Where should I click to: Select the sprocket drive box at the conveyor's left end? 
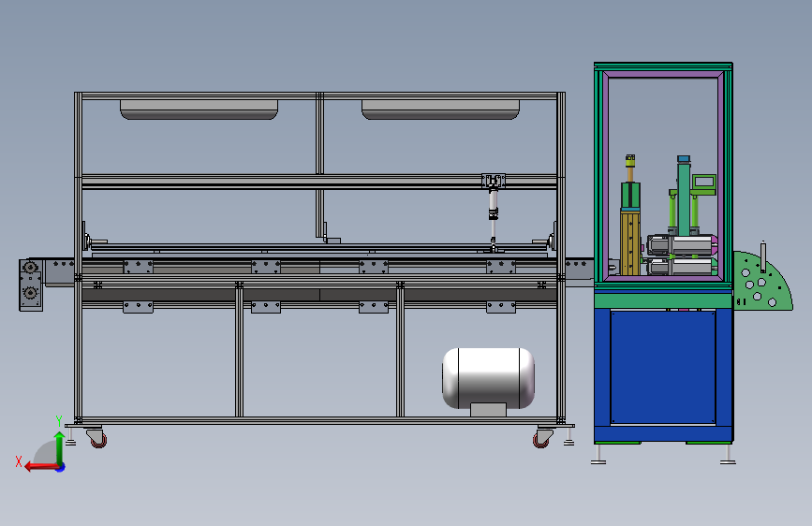(x=31, y=285)
